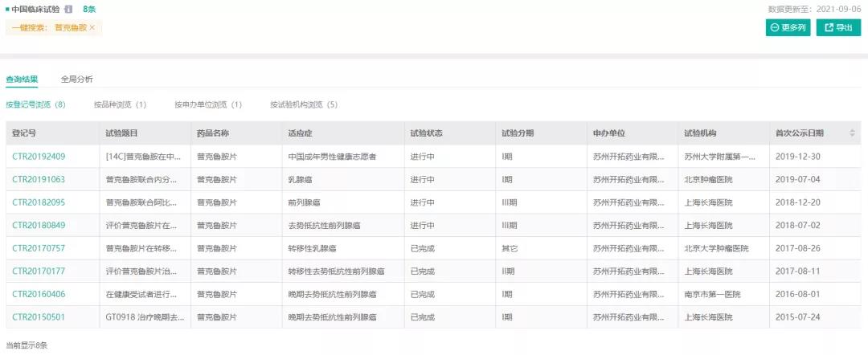
Task: Click the info icon beside 中国临床试验
Action: pos(68,10)
